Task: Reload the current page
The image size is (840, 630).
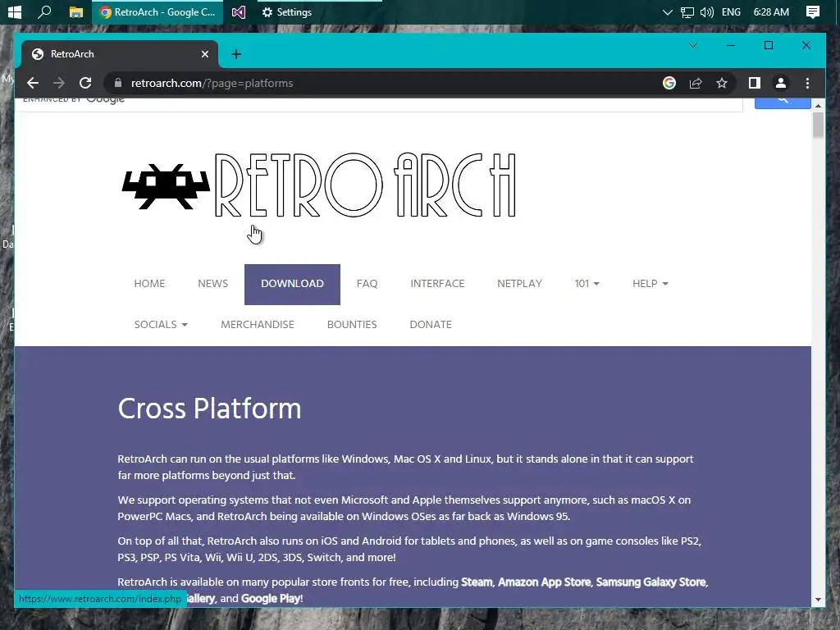Action: 85,83
